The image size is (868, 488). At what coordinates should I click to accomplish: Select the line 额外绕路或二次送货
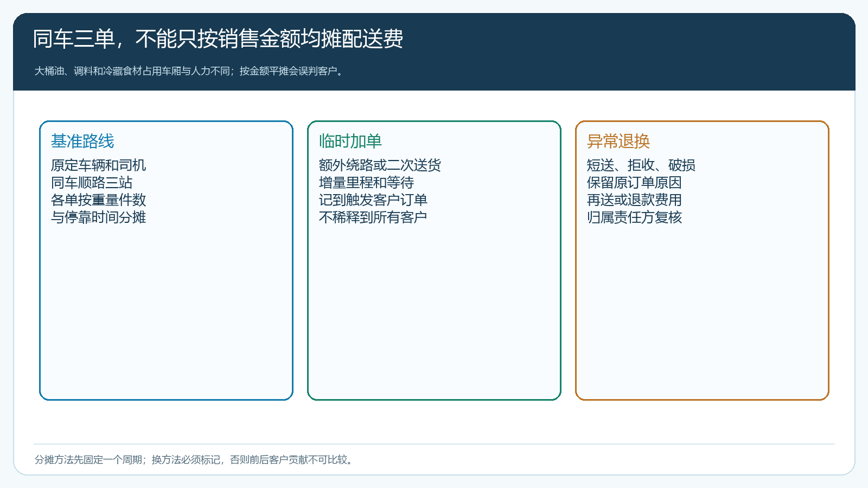pyautogui.click(x=380, y=165)
